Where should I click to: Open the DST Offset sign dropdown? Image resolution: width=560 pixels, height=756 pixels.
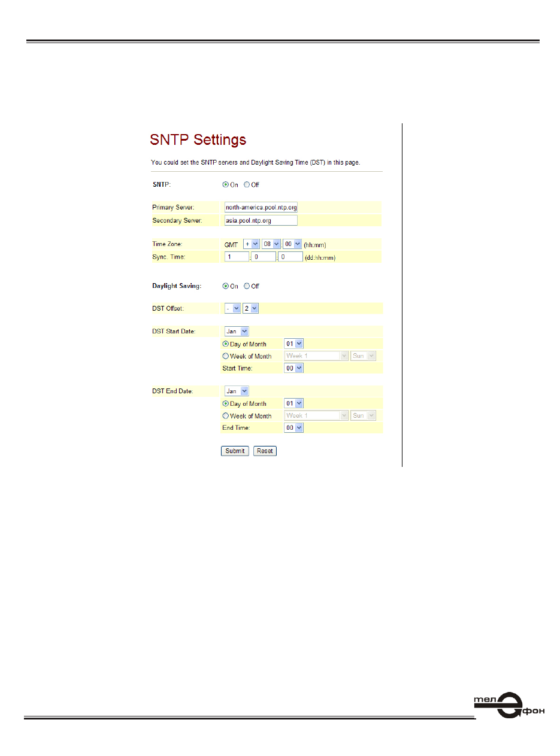pos(232,308)
